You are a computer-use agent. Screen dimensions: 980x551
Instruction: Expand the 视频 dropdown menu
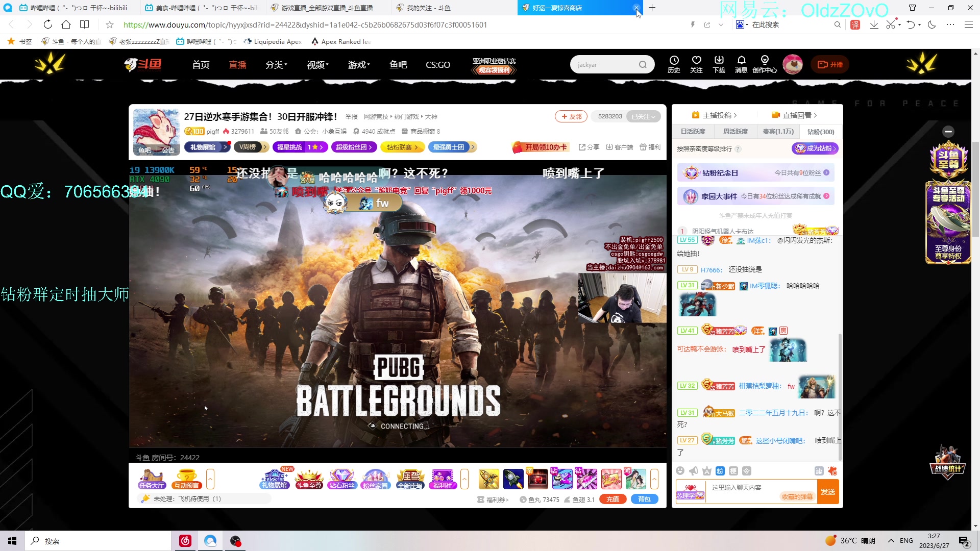[317, 65]
